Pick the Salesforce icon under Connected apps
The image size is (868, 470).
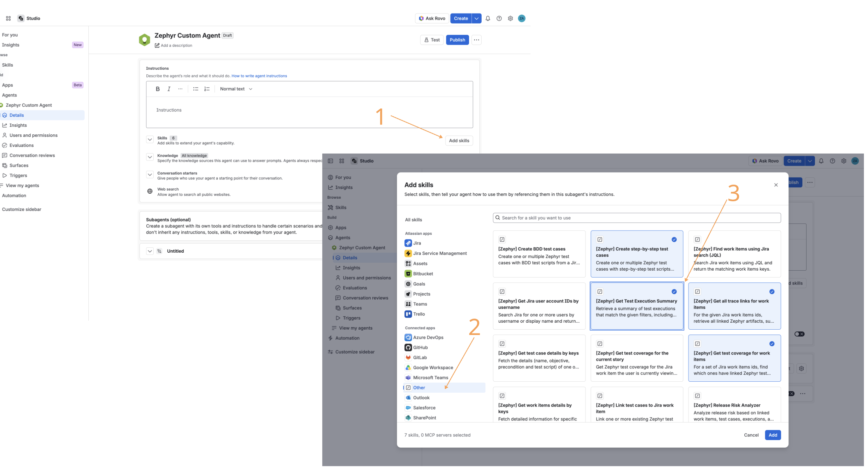pyautogui.click(x=408, y=408)
